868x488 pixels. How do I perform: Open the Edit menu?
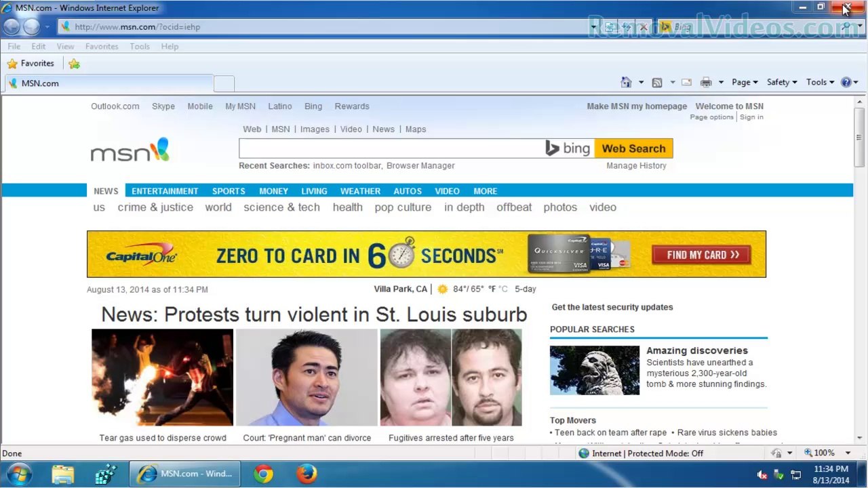pyautogui.click(x=38, y=47)
